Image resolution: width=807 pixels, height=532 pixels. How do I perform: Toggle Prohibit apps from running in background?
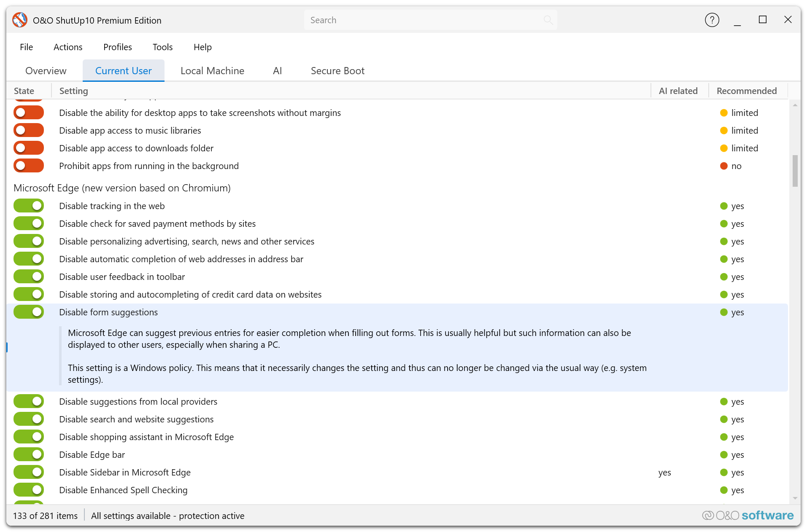(29, 166)
